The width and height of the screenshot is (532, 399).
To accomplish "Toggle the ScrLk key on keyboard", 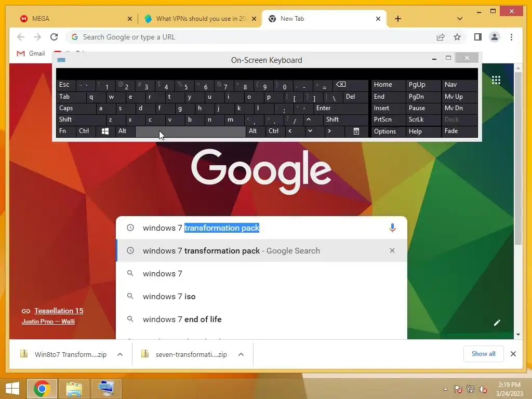I will click(x=423, y=119).
